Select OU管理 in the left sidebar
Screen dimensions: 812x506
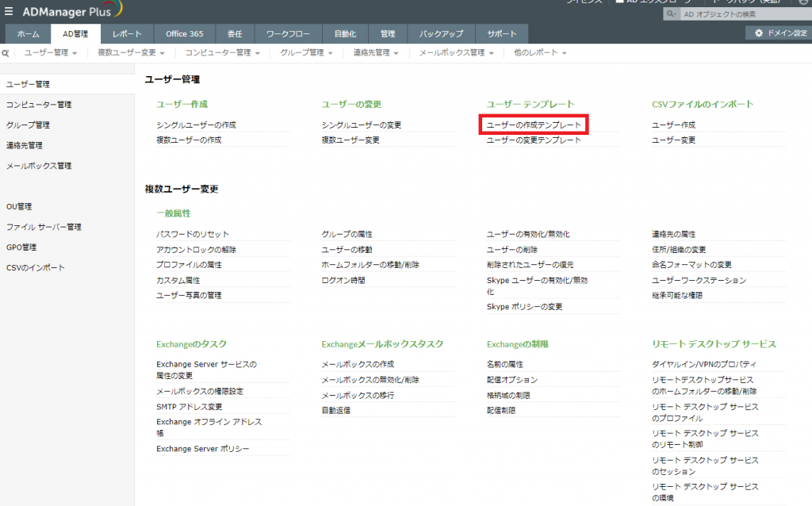pyautogui.click(x=21, y=206)
